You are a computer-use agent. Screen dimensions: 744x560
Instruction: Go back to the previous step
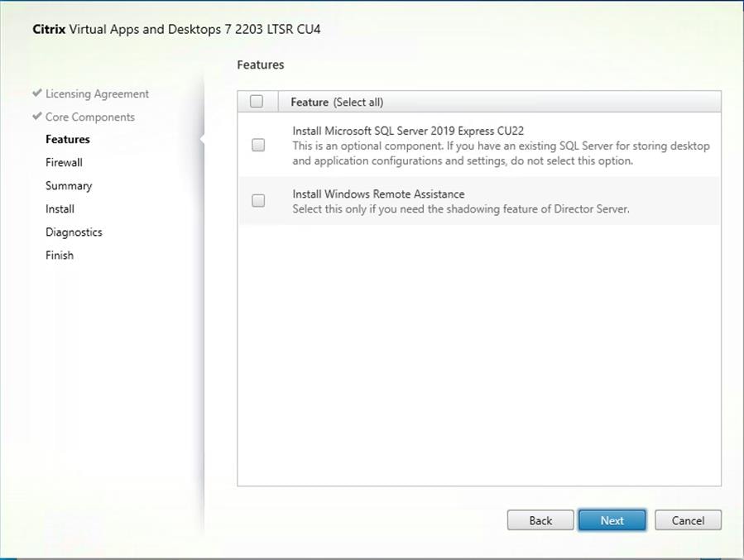[x=540, y=519]
